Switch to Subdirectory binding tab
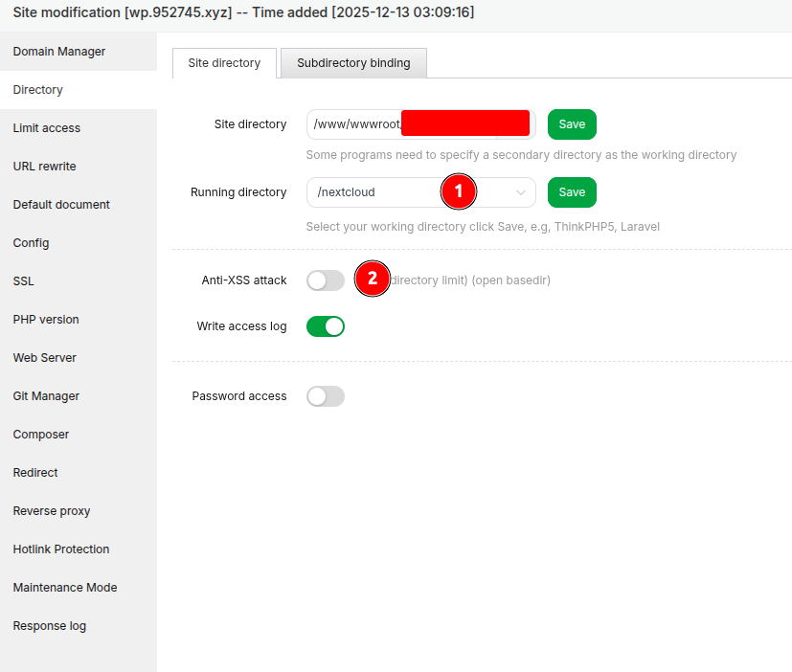Image resolution: width=792 pixels, height=672 pixels. (x=353, y=63)
